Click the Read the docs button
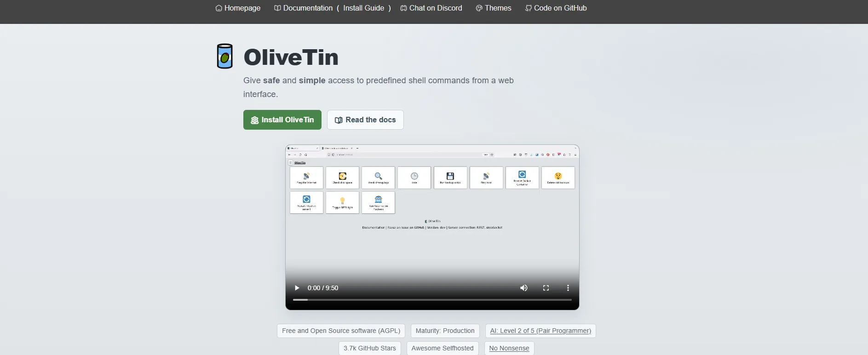This screenshot has height=355, width=868. (x=365, y=120)
